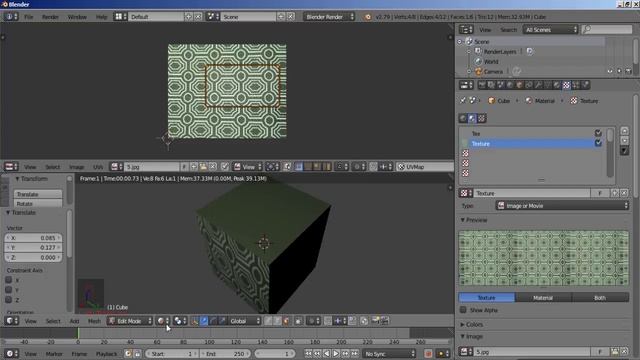Click the pin icon in properties breadcrumb
The image size is (640, 360).
463,100
